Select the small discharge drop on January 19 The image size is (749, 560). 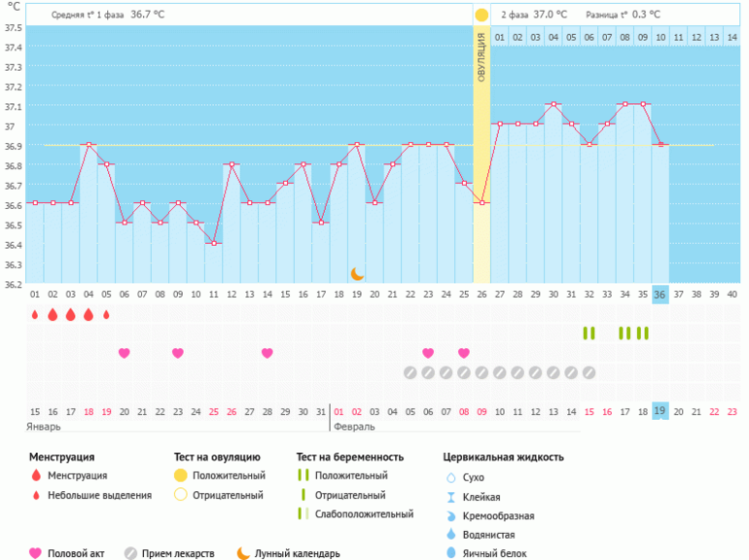coord(106,315)
